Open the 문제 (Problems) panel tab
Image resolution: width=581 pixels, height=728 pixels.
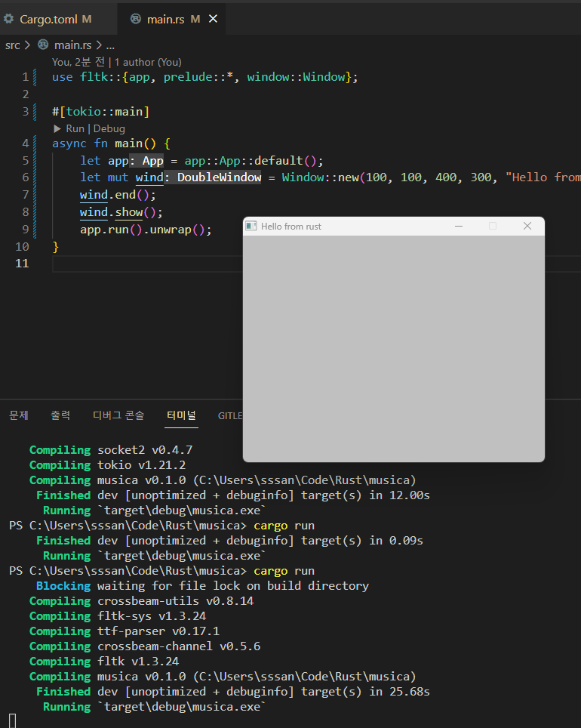pos(19,415)
